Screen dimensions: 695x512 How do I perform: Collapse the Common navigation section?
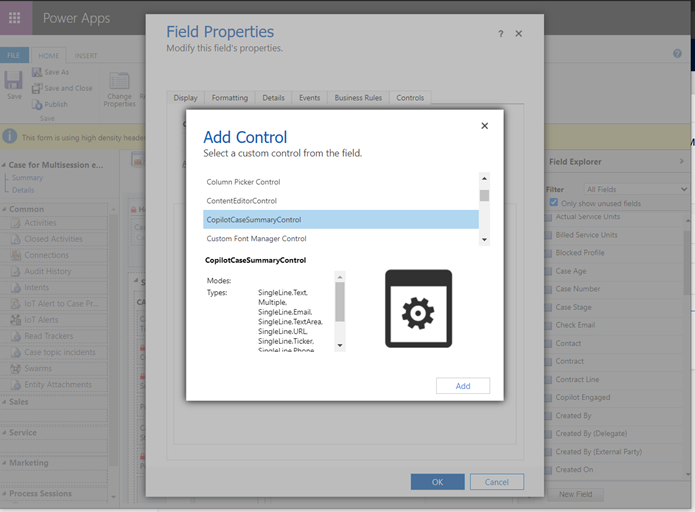pyautogui.click(x=6, y=209)
